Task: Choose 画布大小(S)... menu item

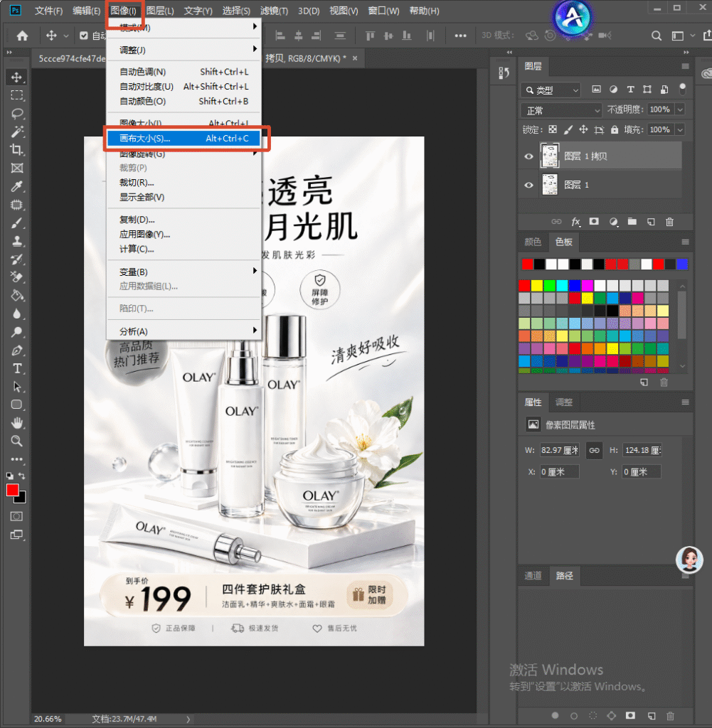Action: click(183, 139)
